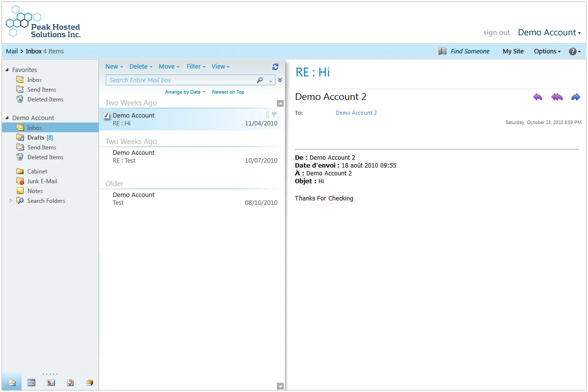Open the Move dropdown menu
This screenshot has width=588, height=392.
pyautogui.click(x=169, y=67)
